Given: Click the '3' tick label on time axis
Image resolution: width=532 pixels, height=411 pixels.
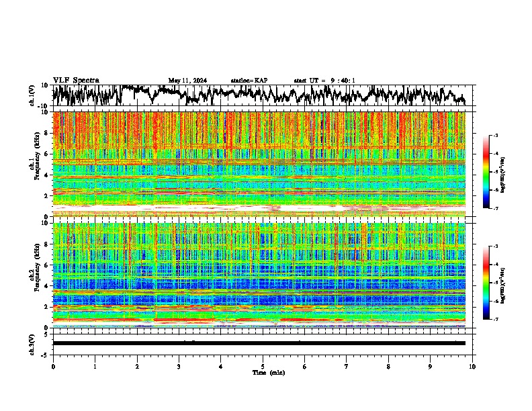Looking at the screenshot, I should [x=179, y=367].
